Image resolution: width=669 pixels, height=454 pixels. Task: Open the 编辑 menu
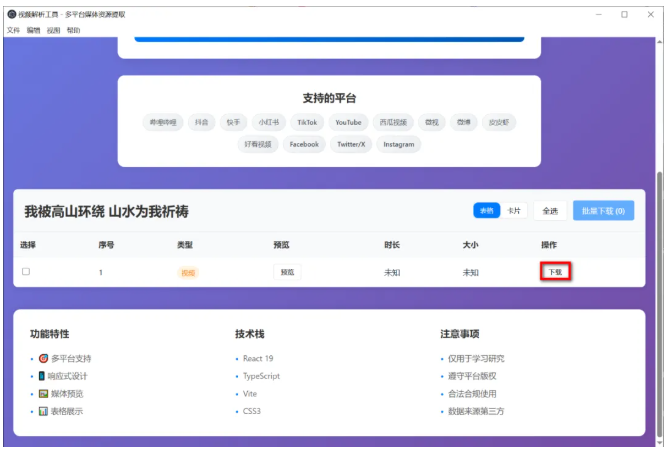pos(33,30)
